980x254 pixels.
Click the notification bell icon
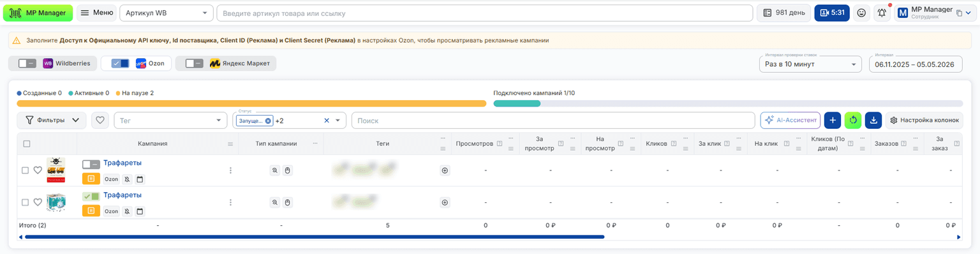(x=882, y=13)
